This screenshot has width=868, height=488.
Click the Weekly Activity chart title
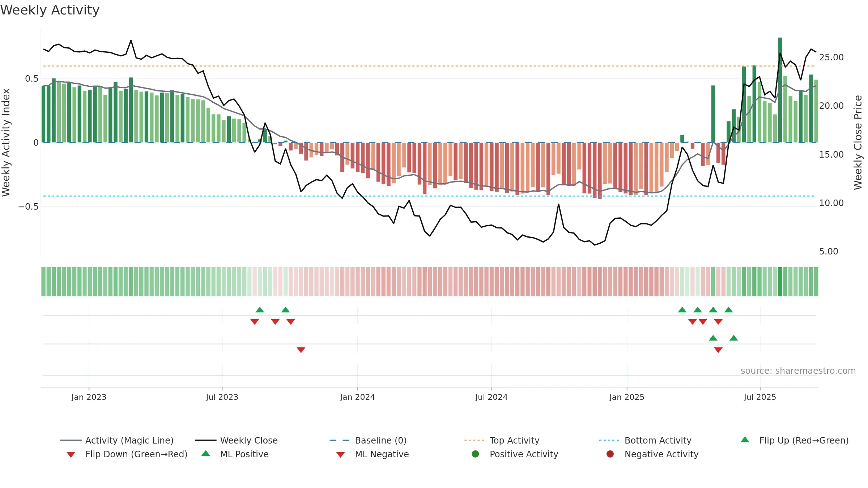pos(50,10)
